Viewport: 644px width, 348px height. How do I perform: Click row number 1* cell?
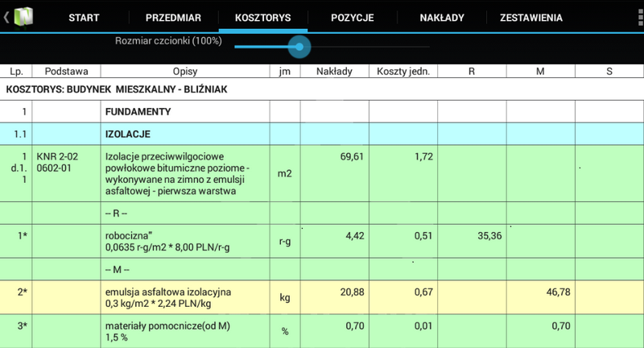[x=16, y=241]
